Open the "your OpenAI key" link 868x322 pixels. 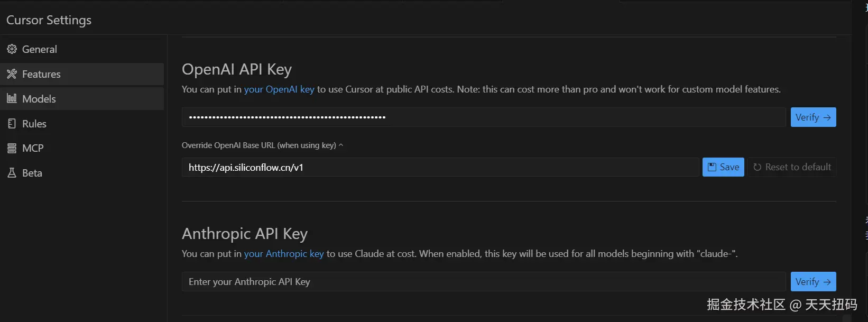point(279,89)
